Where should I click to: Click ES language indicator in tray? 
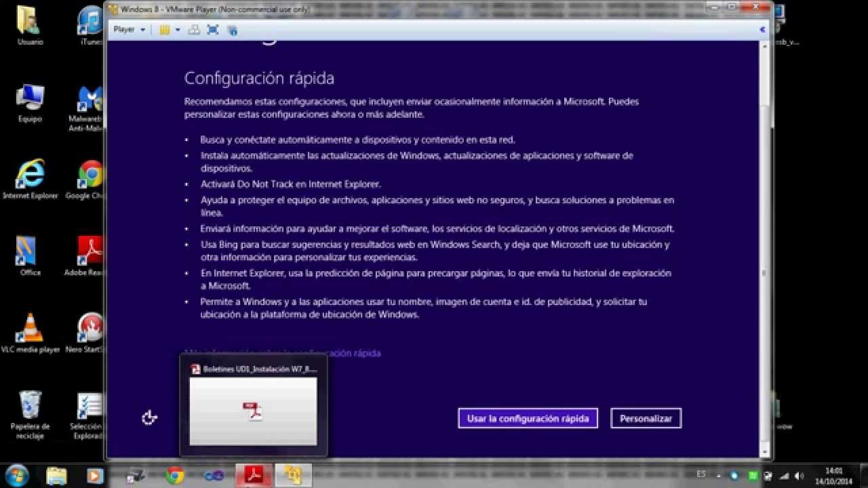(701, 476)
